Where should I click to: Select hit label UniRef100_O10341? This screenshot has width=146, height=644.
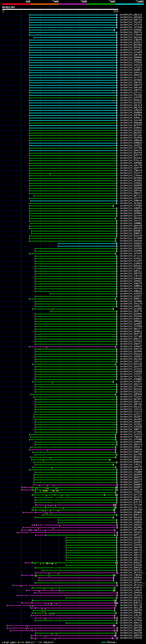[131, 618]
